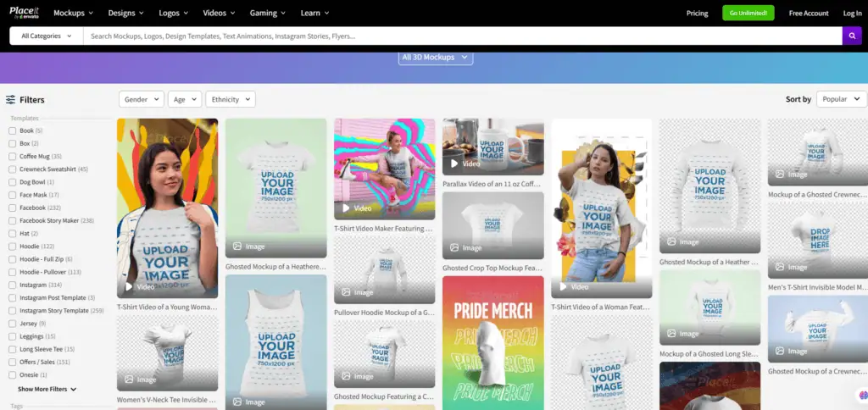Screen dimensions: 868x410
Task: Open the Gaming menu
Action: point(267,14)
